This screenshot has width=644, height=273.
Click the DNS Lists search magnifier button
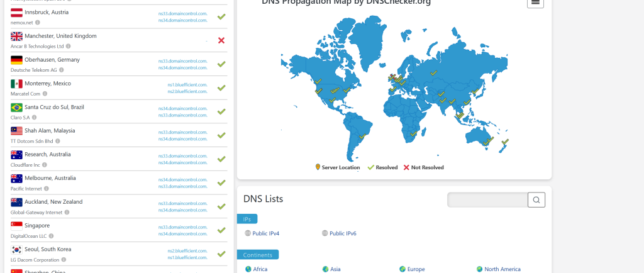pyautogui.click(x=536, y=200)
